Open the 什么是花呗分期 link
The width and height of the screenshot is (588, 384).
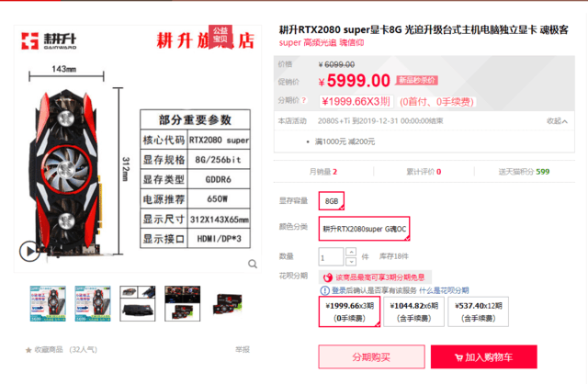(x=444, y=290)
